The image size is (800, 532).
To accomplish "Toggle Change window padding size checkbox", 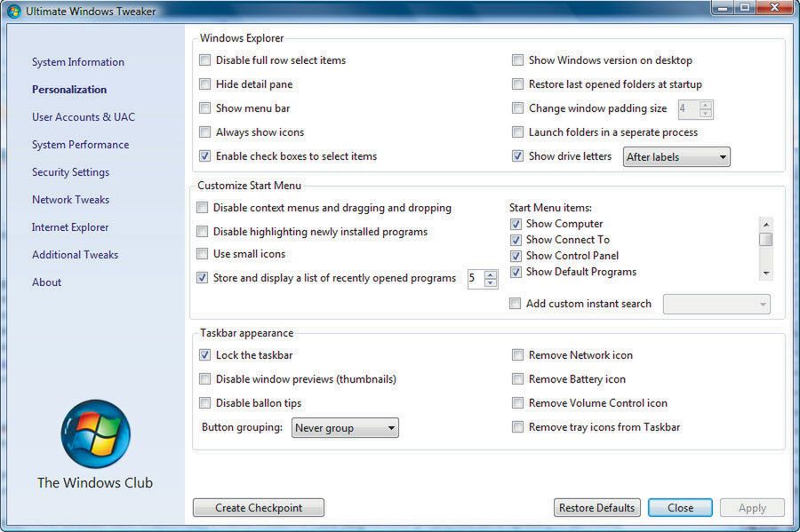I will [517, 108].
